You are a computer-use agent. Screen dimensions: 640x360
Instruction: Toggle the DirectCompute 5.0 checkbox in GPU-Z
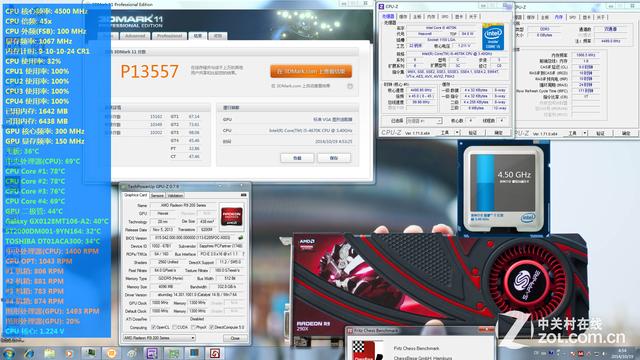[211, 327]
